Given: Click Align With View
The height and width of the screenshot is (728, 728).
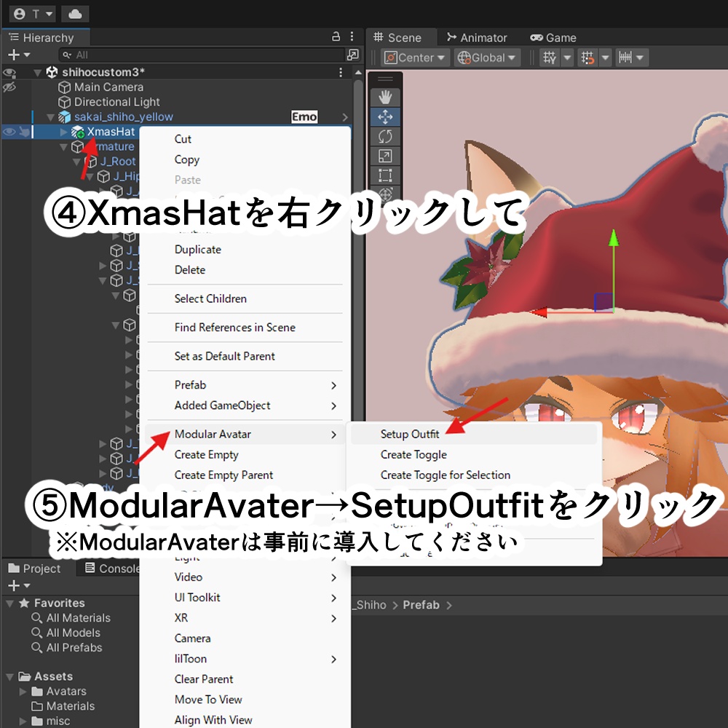Looking at the screenshot, I should coord(213,721).
